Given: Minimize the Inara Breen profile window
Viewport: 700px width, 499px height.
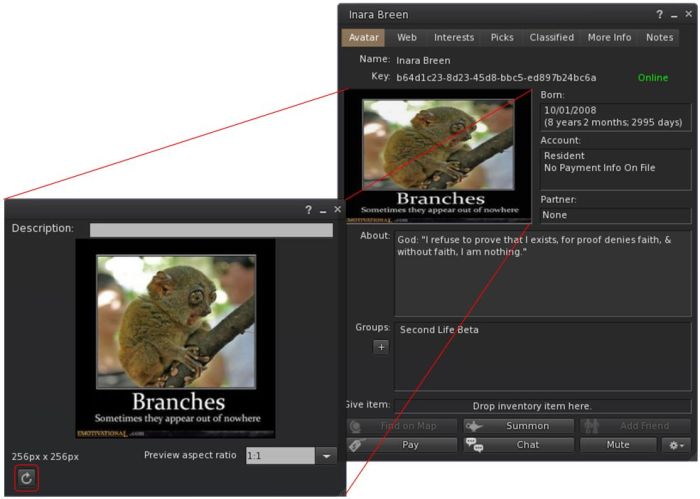Looking at the screenshot, I should 674,15.
